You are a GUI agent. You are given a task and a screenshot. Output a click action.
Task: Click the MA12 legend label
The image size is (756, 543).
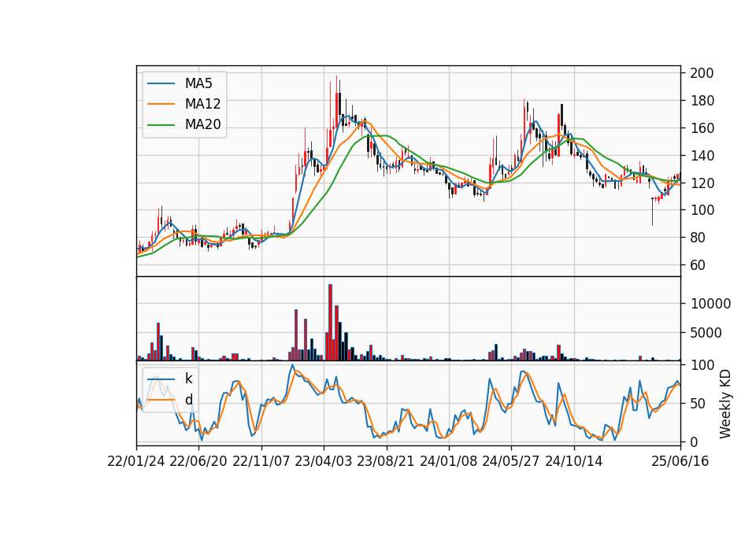point(202,104)
